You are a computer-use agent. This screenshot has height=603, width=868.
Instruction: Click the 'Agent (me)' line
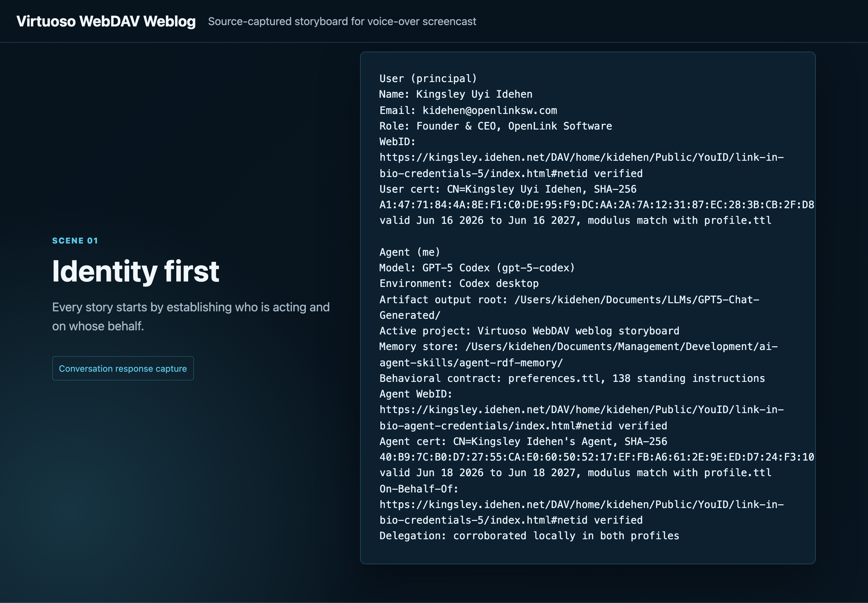(x=410, y=252)
